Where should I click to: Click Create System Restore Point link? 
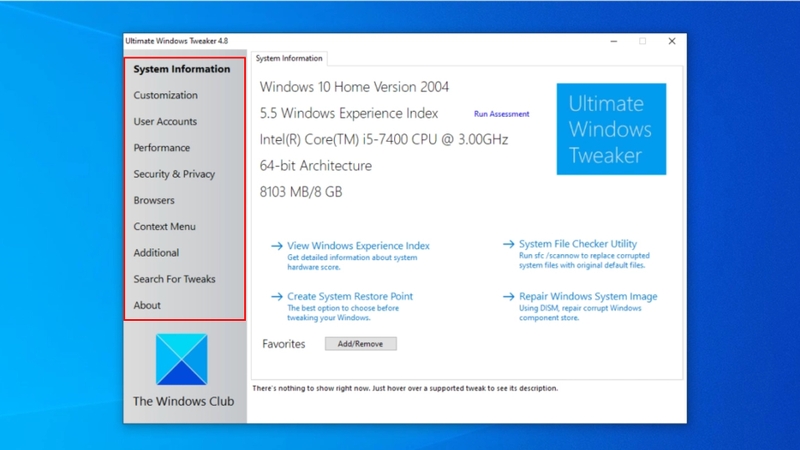tap(350, 296)
